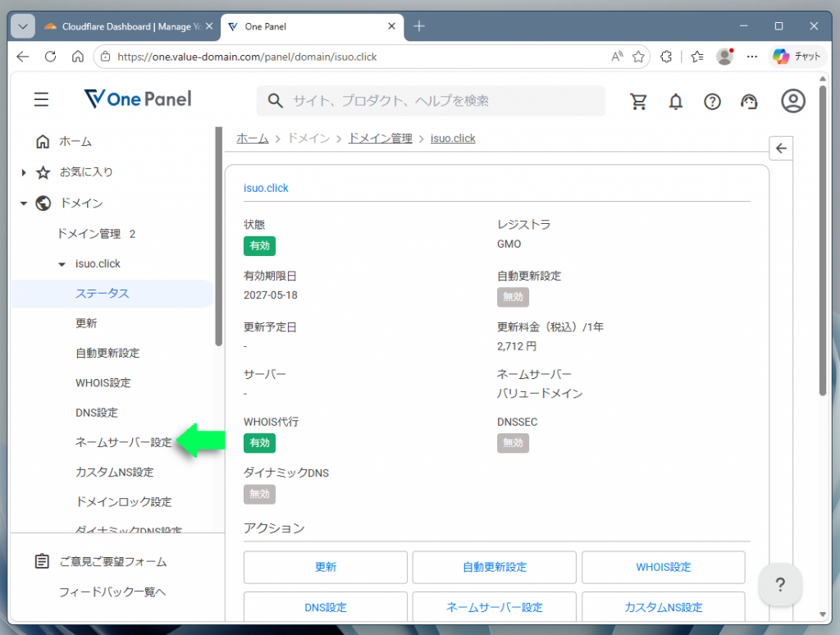This screenshot has height=635, width=840.
Task: Close the Cloudflare Dashboard tab
Action: [x=209, y=26]
